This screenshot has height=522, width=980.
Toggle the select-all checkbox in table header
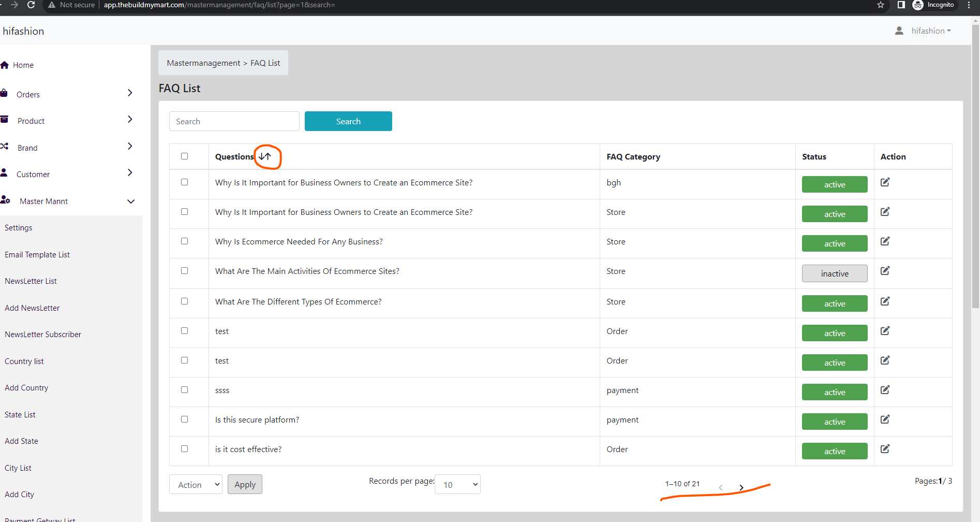click(184, 156)
